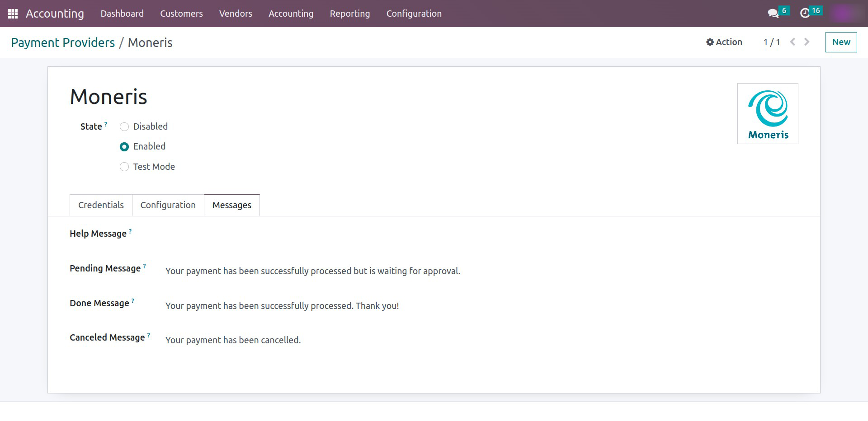Open the Action dropdown menu

724,42
